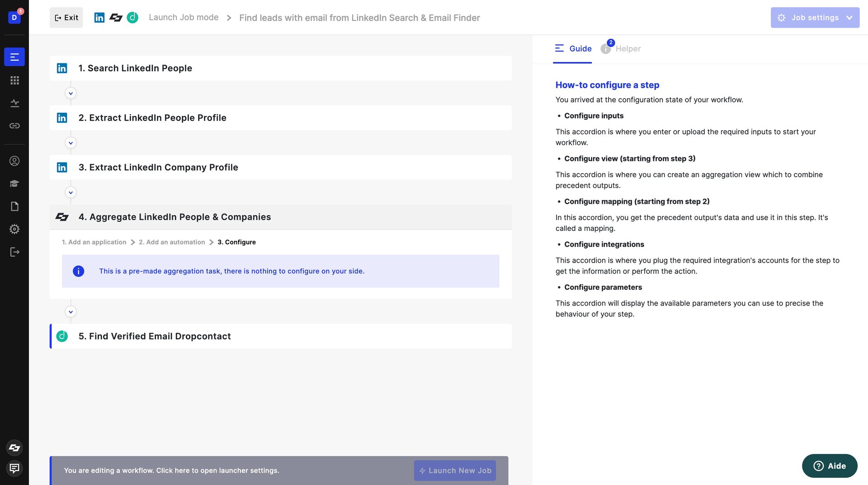Select substep 3. Configure
This screenshot has width=868, height=485.
point(236,242)
